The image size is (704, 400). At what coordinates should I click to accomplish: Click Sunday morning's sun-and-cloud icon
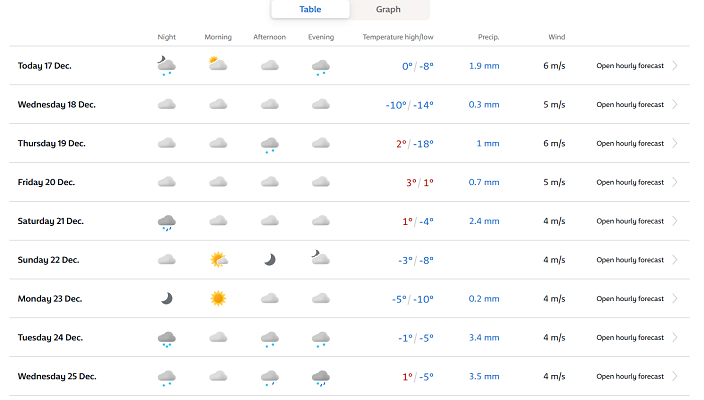(218, 260)
